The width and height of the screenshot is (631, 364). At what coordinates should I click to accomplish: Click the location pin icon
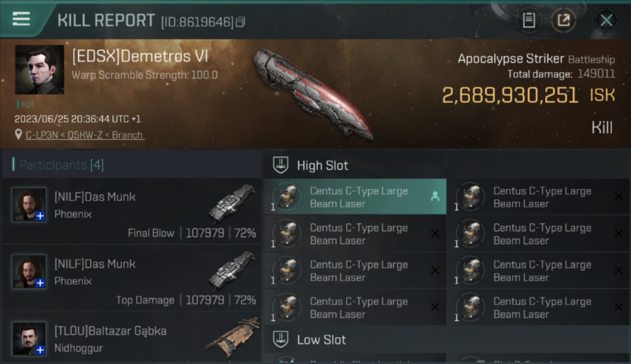18,134
